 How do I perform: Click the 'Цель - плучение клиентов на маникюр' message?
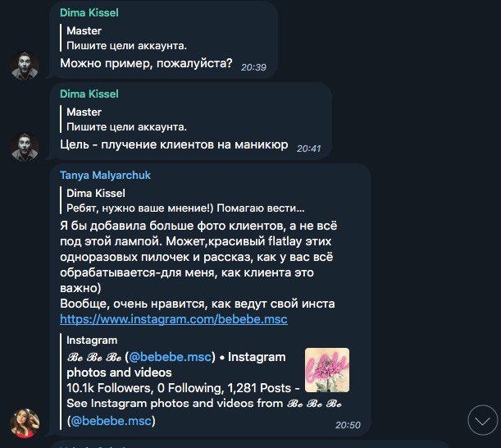(174, 144)
